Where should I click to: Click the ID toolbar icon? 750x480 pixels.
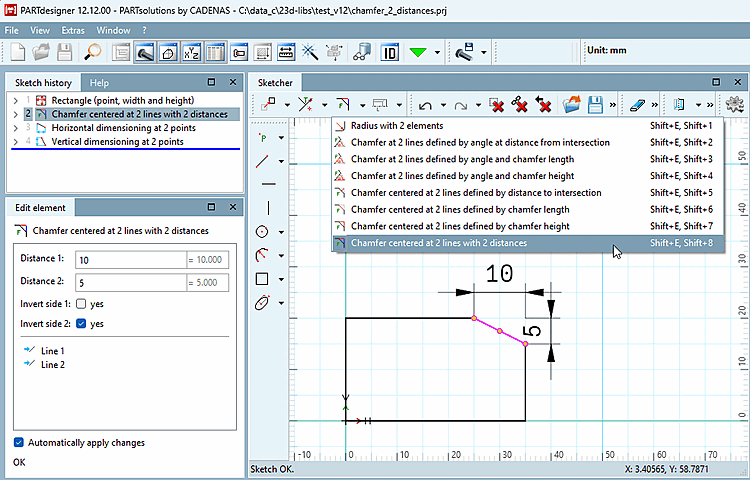pos(390,52)
